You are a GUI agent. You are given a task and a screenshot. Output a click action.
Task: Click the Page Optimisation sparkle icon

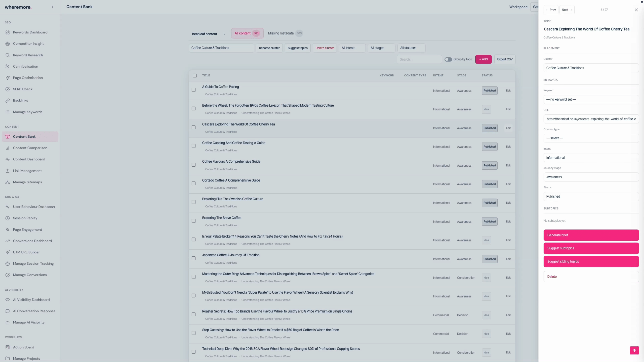pos(8,78)
